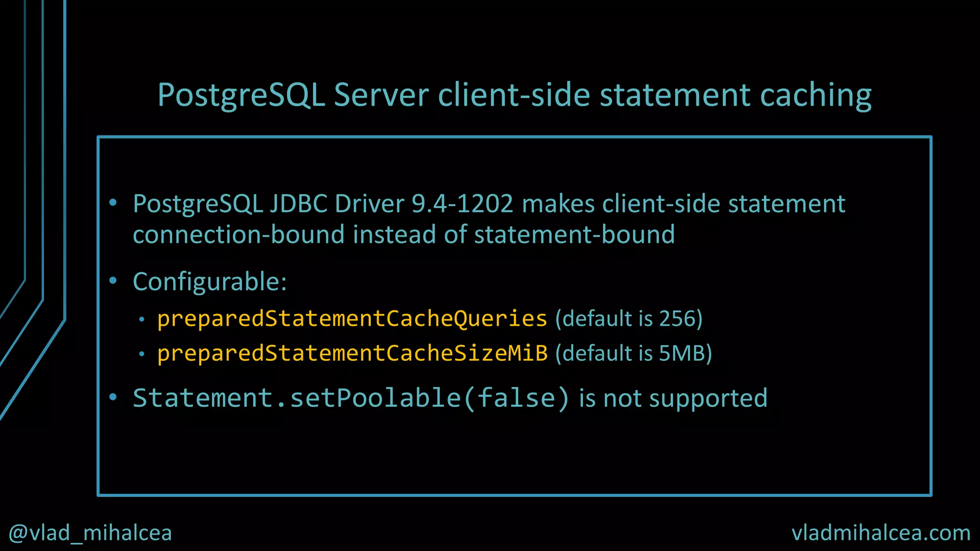Image resolution: width=980 pixels, height=551 pixels.
Task: Click the 'Configurable:' bullet
Action: pyautogui.click(x=210, y=281)
